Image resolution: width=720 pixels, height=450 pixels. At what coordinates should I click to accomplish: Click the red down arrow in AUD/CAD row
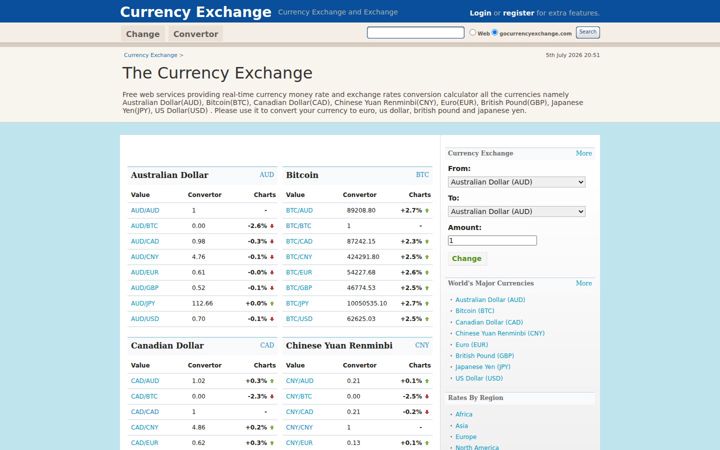click(272, 242)
